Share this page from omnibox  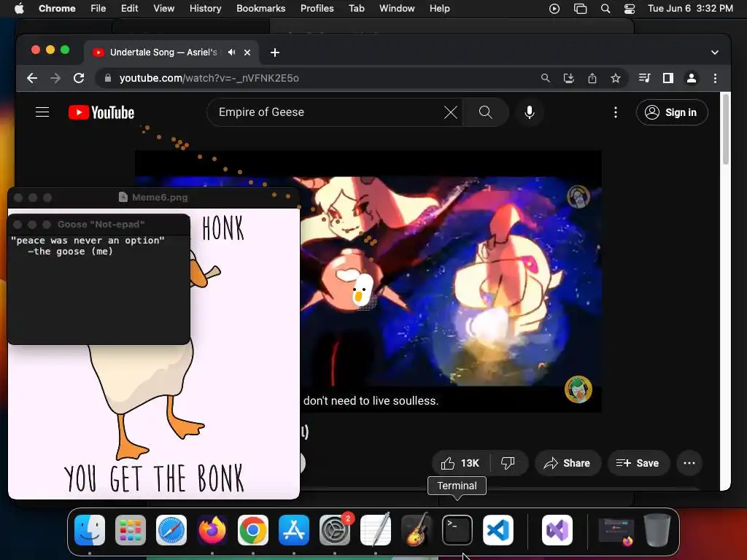point(592,78)
